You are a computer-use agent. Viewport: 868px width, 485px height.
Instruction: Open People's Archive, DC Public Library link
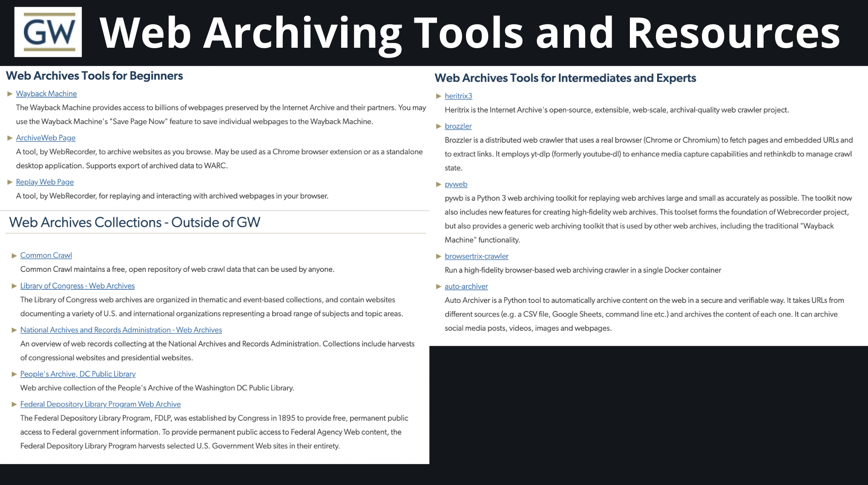[78, 374]
